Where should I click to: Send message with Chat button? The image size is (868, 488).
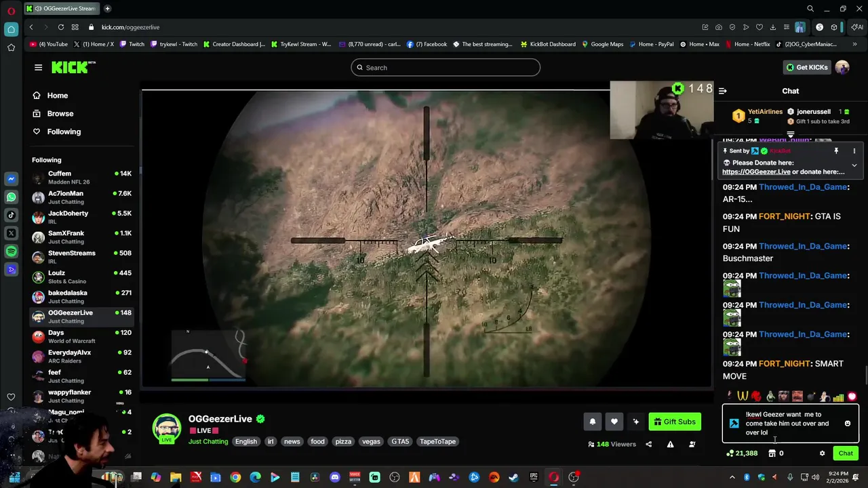[x=846, y=453]
